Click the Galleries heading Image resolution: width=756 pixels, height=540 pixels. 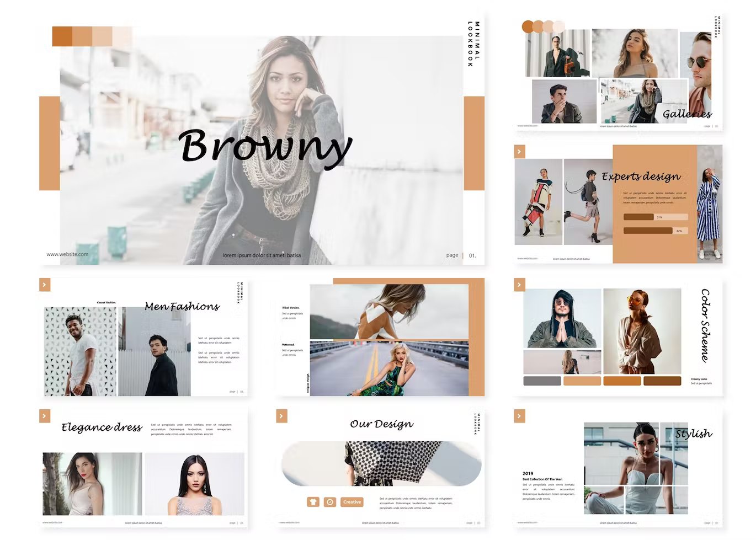[x=687, y=114]
